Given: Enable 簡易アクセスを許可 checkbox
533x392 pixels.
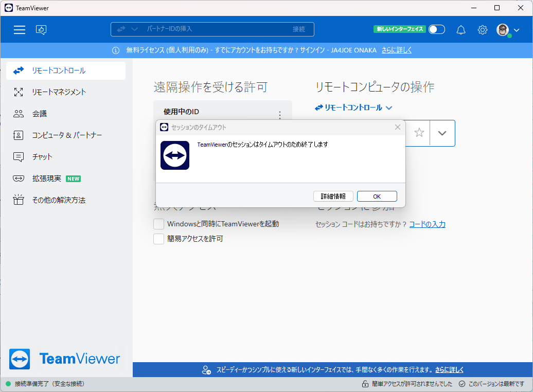Looking at the screenshot, I should (x=159, y=239).
